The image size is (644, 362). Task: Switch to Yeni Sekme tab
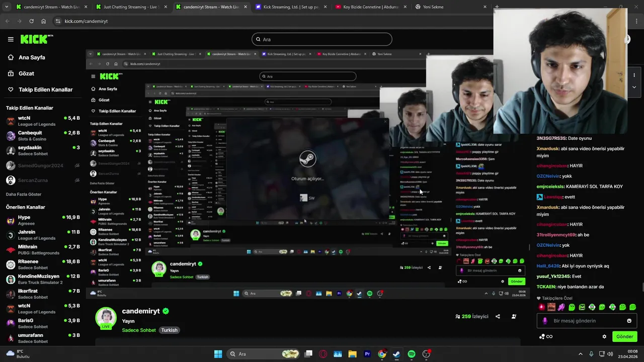pos(451,7)
